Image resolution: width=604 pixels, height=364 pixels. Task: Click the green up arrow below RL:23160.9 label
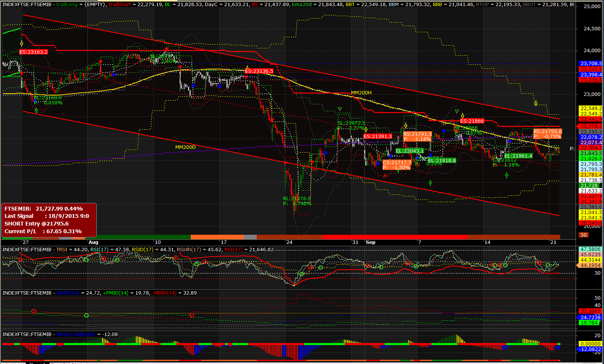36,110
